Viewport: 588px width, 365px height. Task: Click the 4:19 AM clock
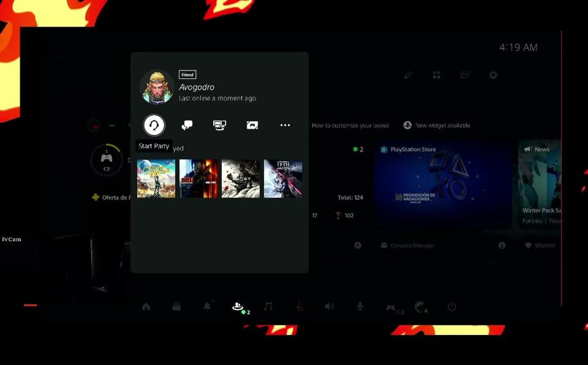(518, 48)
